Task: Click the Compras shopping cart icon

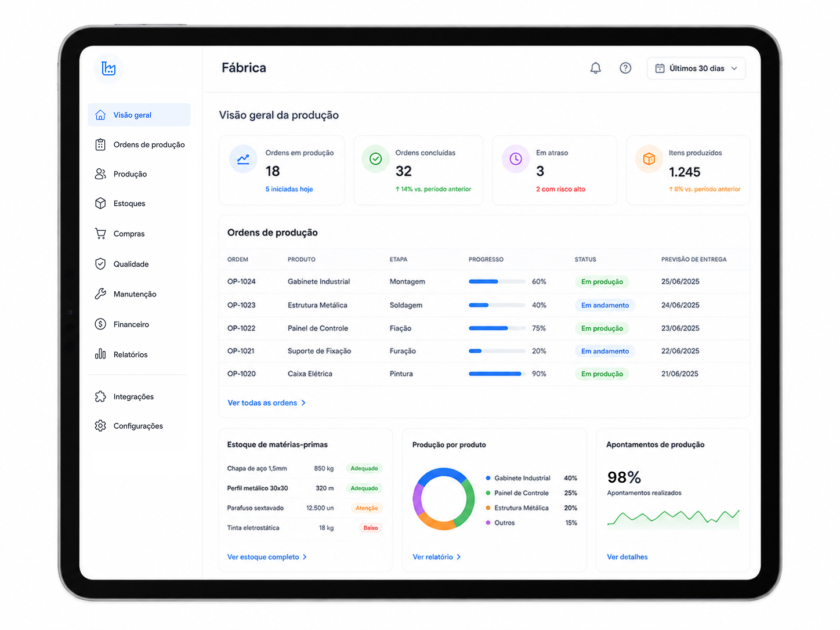Action: 100,234
